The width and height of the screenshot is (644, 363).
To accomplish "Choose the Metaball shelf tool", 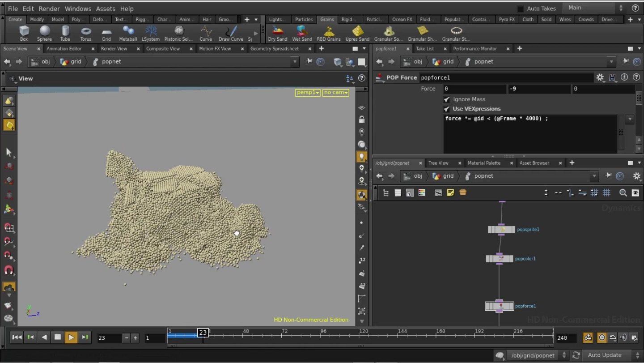I will (x=128, y=33).
